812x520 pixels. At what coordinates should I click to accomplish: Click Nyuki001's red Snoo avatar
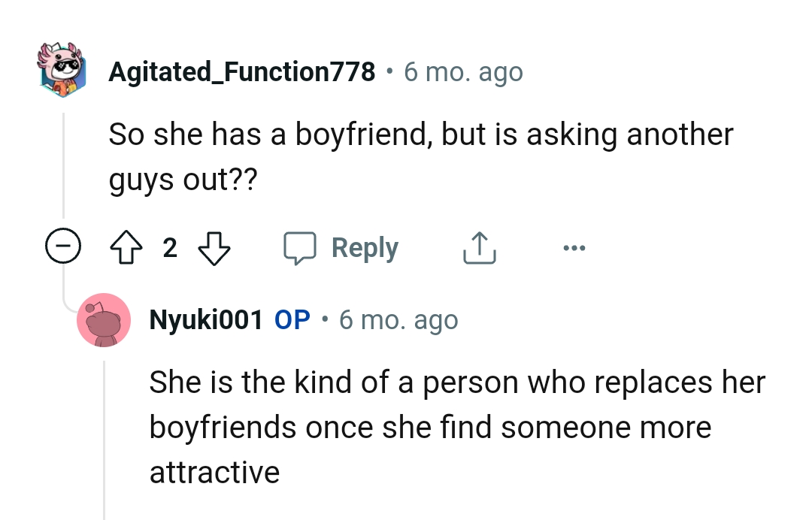pyautogui.click(x=105, y=319)
